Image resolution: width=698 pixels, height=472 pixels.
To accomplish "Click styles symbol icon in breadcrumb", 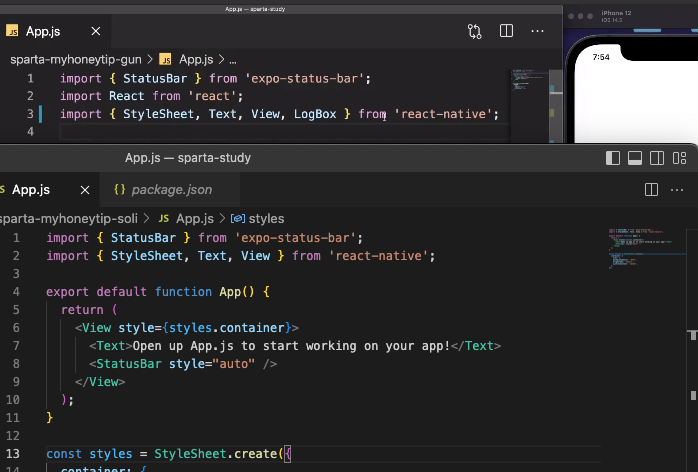I will click(238, 219).
